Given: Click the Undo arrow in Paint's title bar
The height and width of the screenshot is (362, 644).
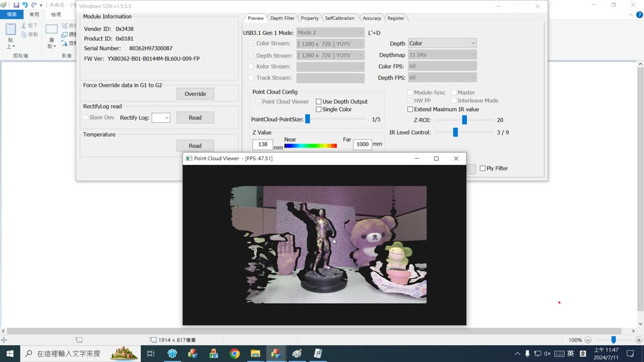Looking at the screenshot, I should pos(25,5).
